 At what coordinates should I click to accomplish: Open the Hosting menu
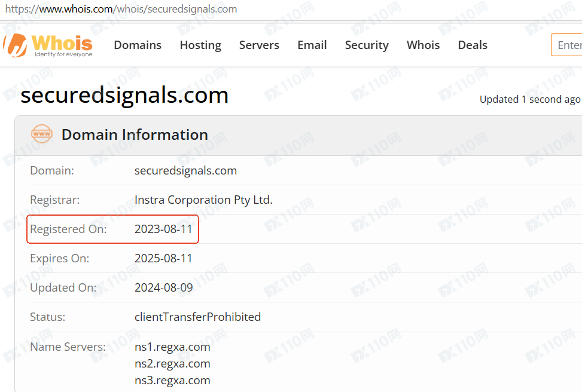200,45
